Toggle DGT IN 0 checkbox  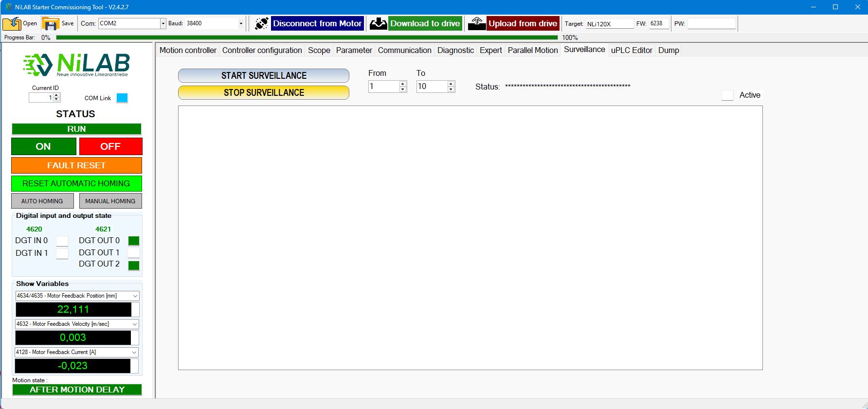click(x=62, y=241)
